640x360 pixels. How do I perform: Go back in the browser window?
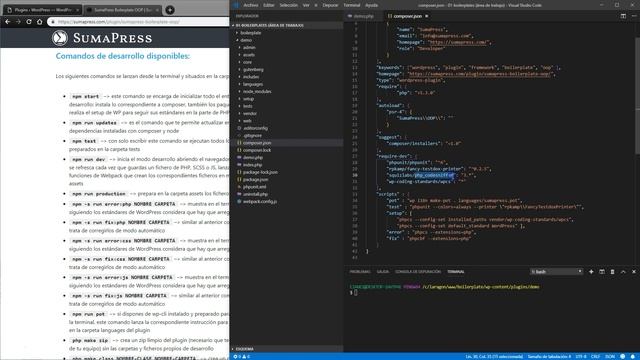7,22
